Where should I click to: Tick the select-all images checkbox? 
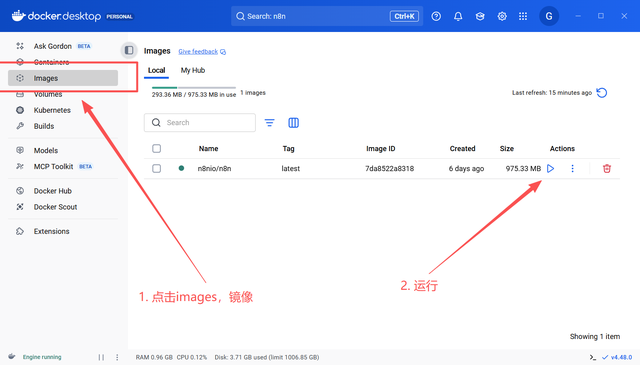(x=156, y=149)
